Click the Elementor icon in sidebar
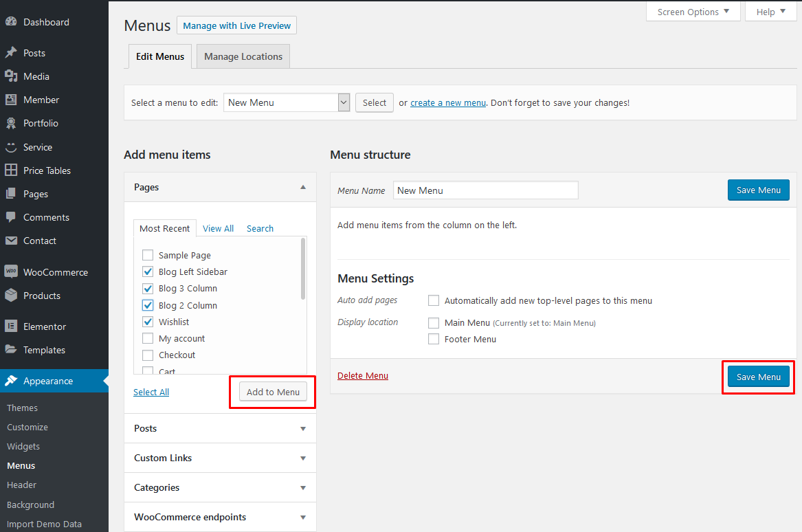The image size is (802, 532). tap(11, 326)
